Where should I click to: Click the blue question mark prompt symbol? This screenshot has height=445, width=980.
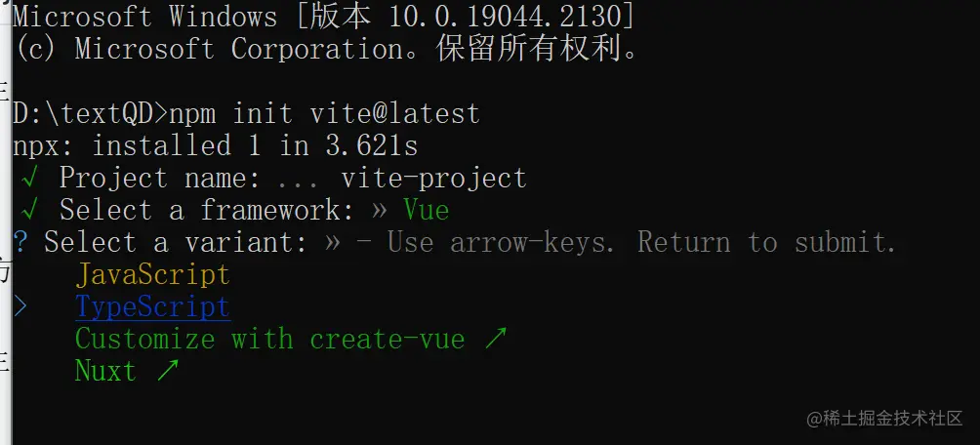click(x=20, y=242)
